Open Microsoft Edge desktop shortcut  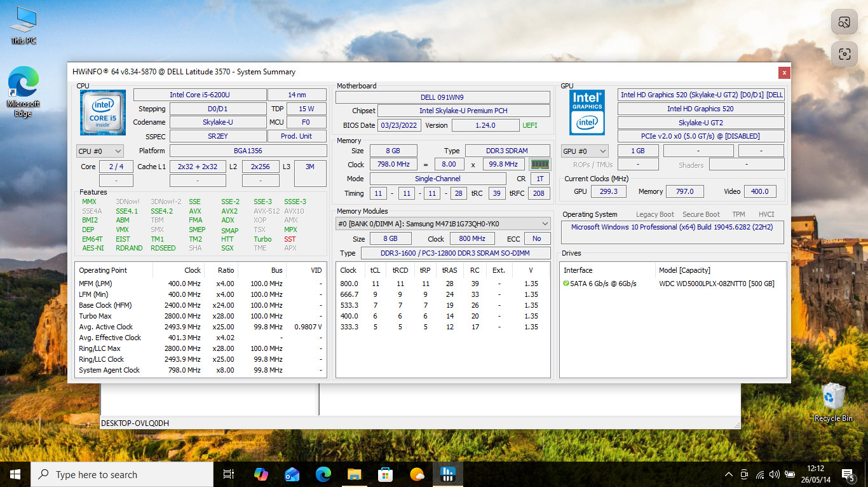coord(24,92)
